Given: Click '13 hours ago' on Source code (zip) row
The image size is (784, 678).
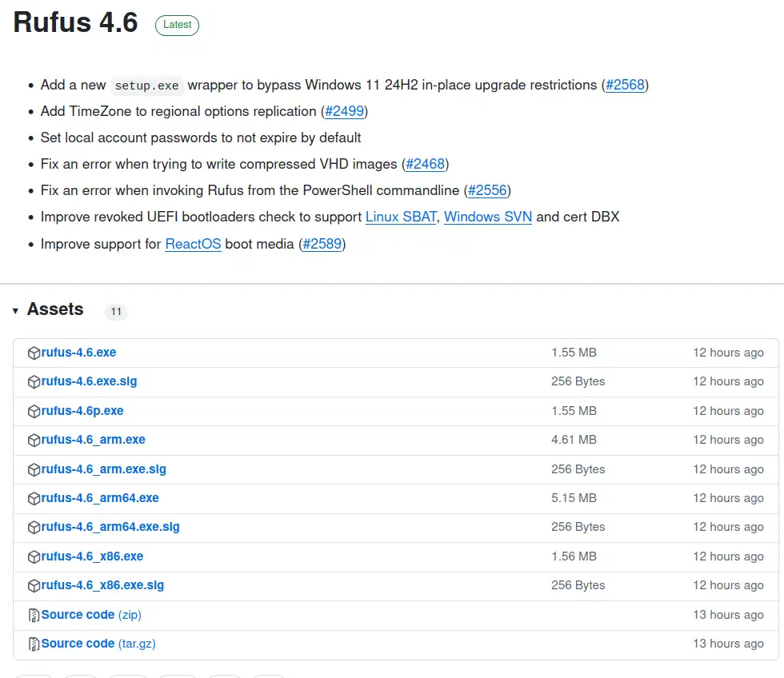Looking at the screenshot, I should coord(728,615).
